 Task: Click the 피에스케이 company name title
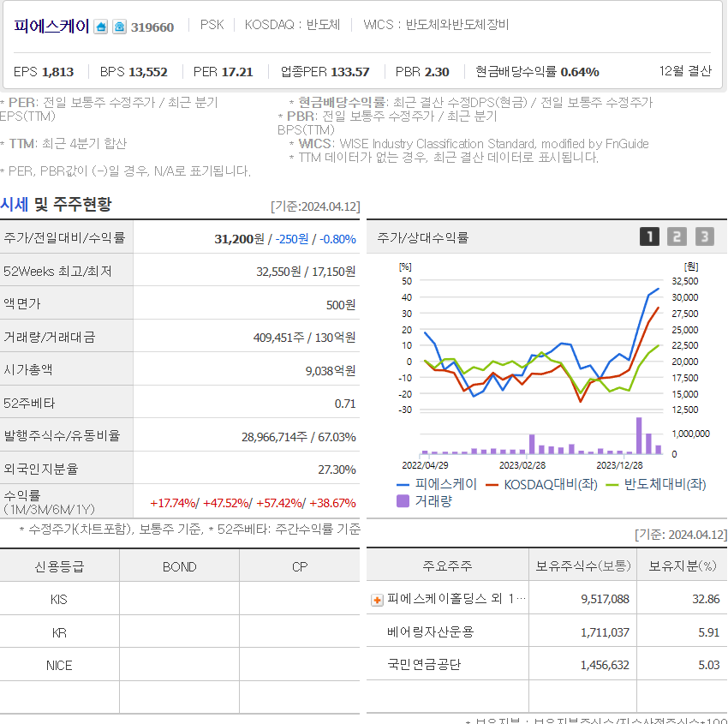coord(51,26)
